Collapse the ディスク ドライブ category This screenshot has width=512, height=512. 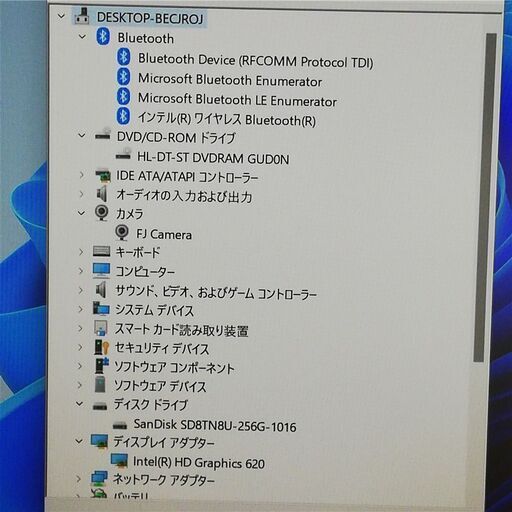click(x=79, y=404)
